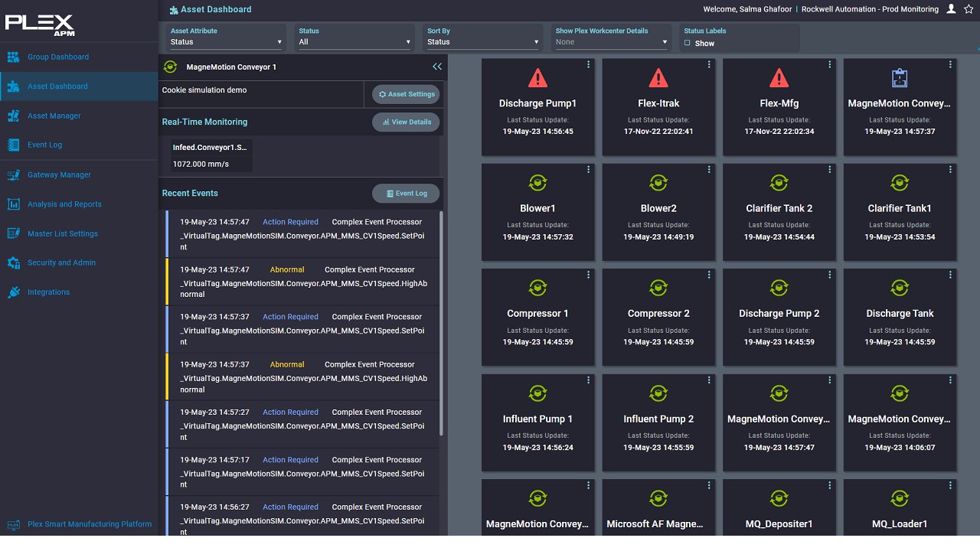Image resolution: width=980 pixels, height=551 pixels.
Task: Click the Infeed.Conveyor1 monitoring value card
Action: point(211,155)
